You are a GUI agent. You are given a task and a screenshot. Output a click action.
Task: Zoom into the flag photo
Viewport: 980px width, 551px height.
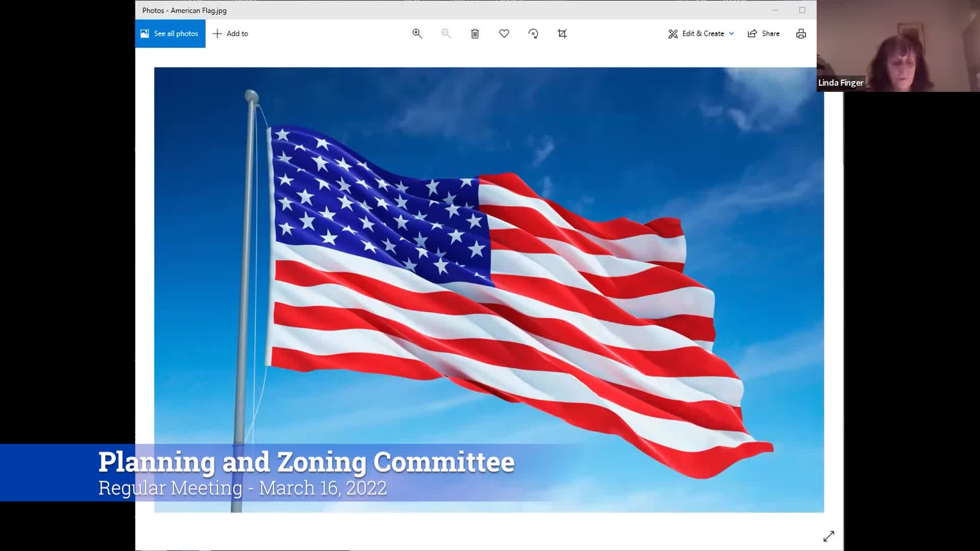(x=417, y=33)
